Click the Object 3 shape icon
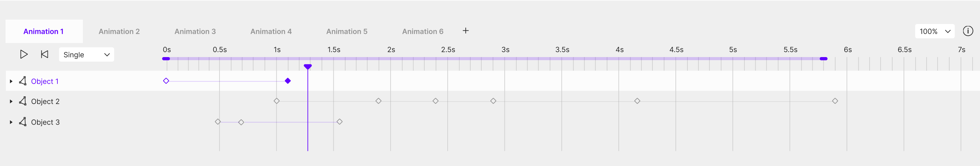Image resolution: width=980 pixels, height=166 pixels. [x=23, y=122]
